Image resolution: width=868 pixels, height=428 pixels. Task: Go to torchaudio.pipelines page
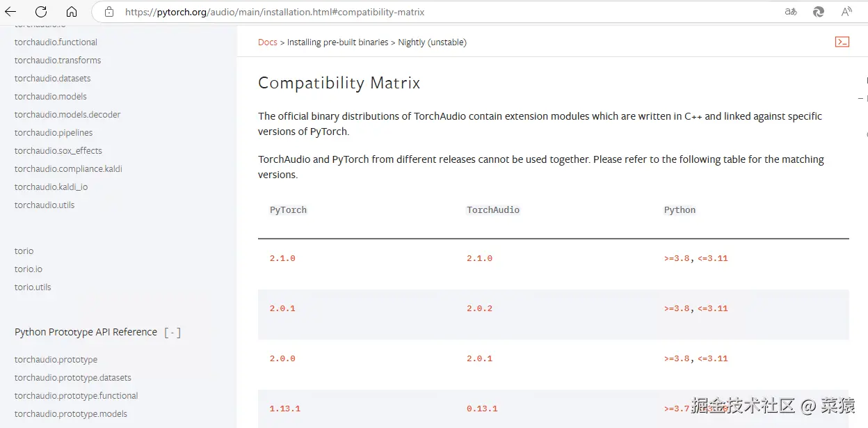[x=54, y=133]
